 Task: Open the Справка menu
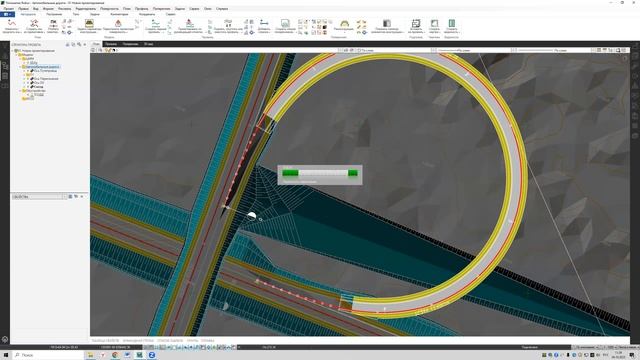[x=222, y=9]
